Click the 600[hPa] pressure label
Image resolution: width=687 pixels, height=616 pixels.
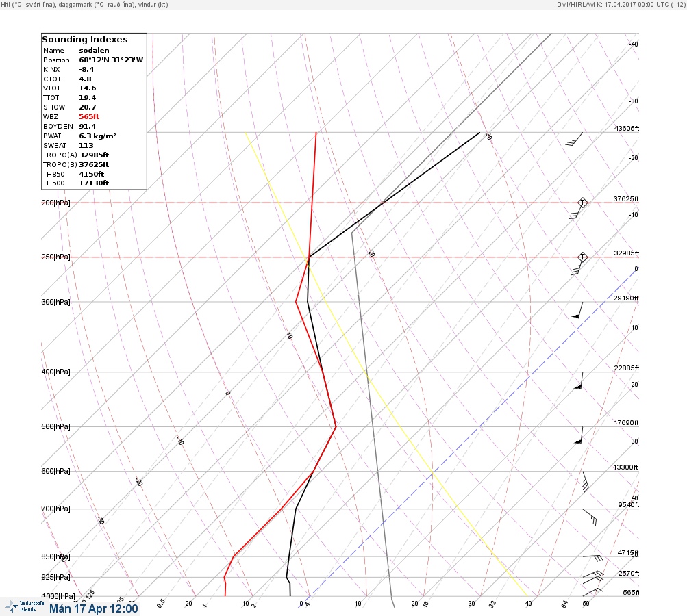tap(55, 471)
